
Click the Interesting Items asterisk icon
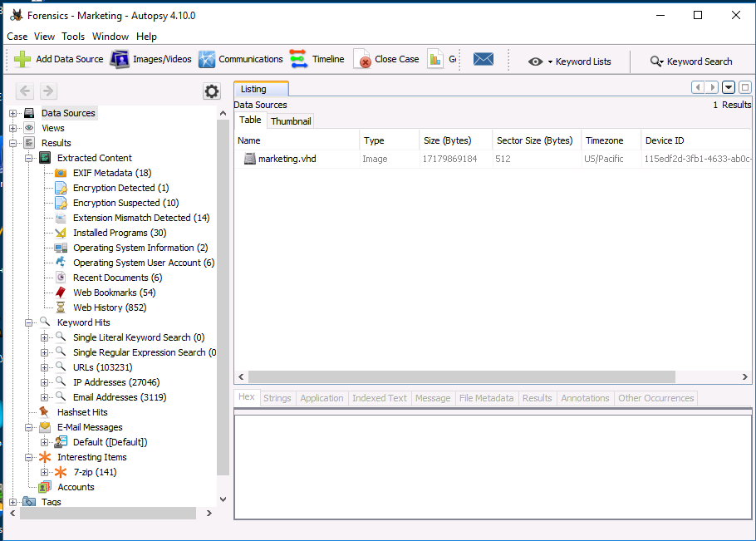(x=45, y=457)
